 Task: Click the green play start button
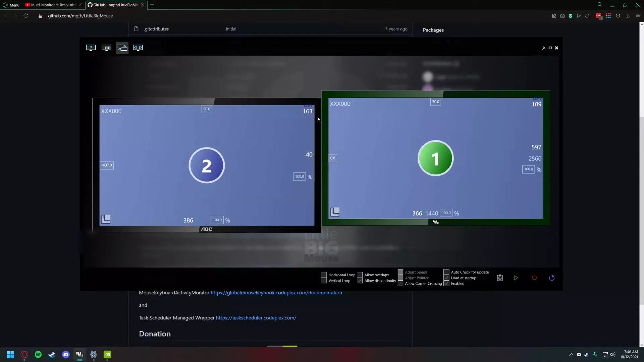(x=516, y=278)
